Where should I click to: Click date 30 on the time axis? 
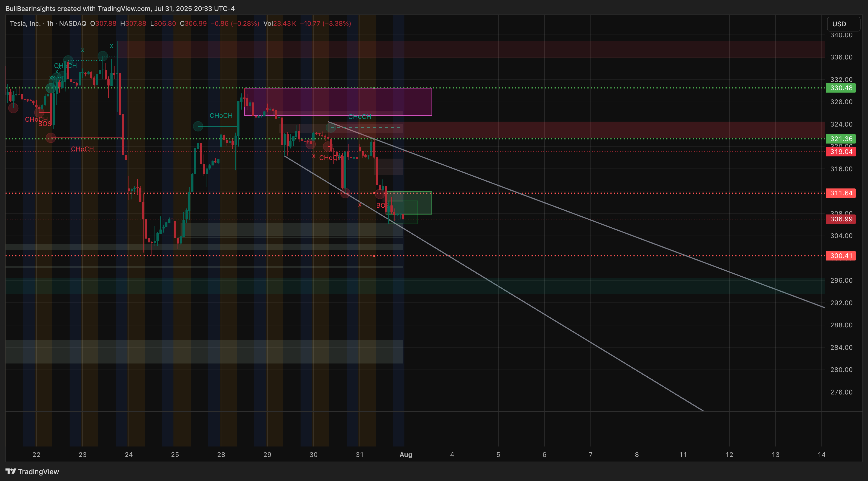click(313, 455)
